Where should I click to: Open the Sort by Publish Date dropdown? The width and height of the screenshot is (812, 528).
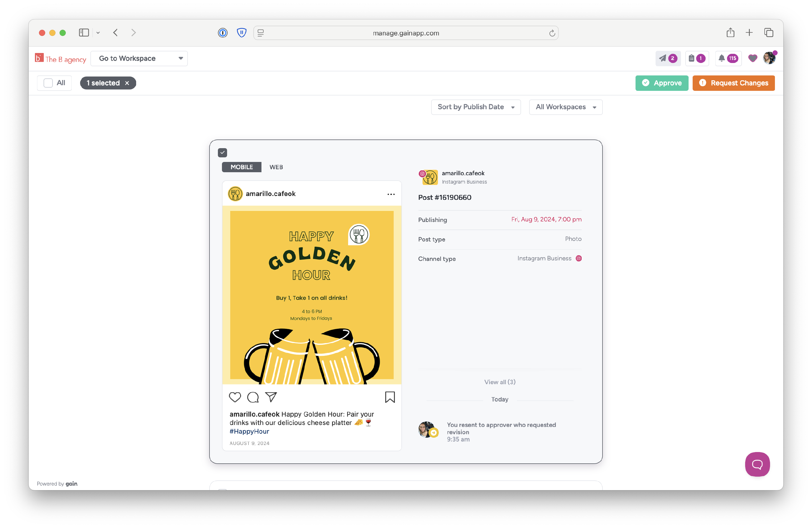[x=476, y=107]
